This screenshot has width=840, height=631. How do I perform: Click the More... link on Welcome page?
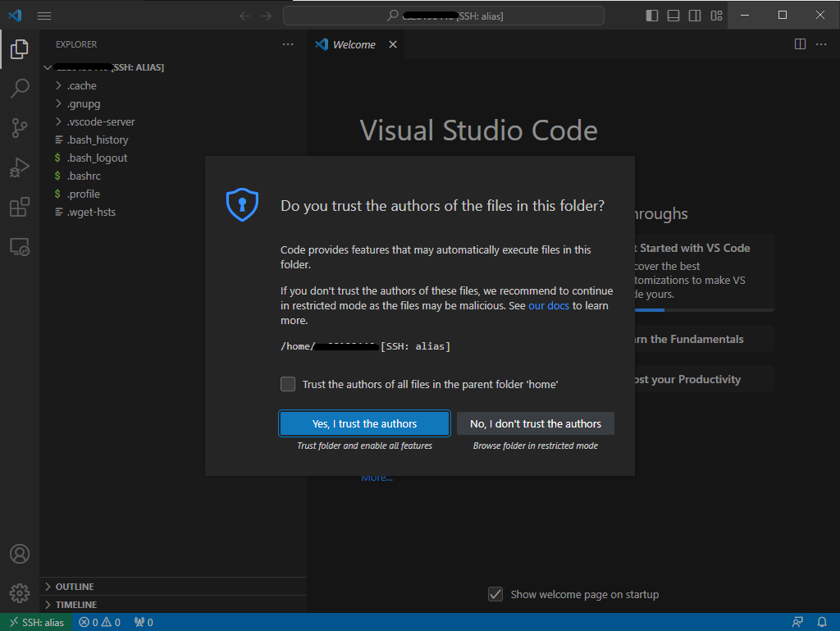(377, 478)
